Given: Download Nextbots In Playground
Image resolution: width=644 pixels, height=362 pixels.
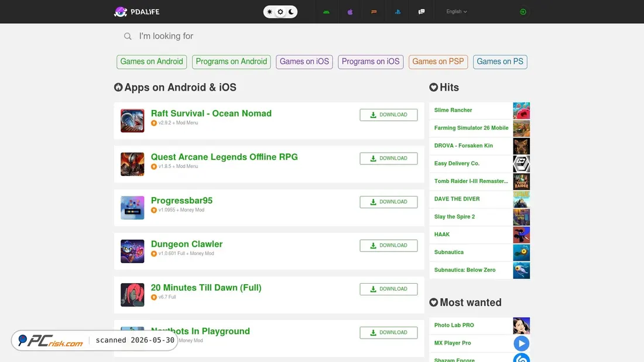Looking at the screenshot, I should click(x=389, y=332).
